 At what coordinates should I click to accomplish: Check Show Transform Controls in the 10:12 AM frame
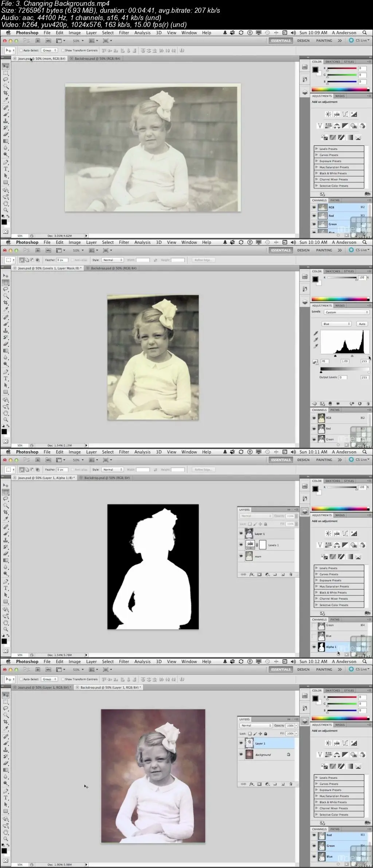tap(63, 679)
